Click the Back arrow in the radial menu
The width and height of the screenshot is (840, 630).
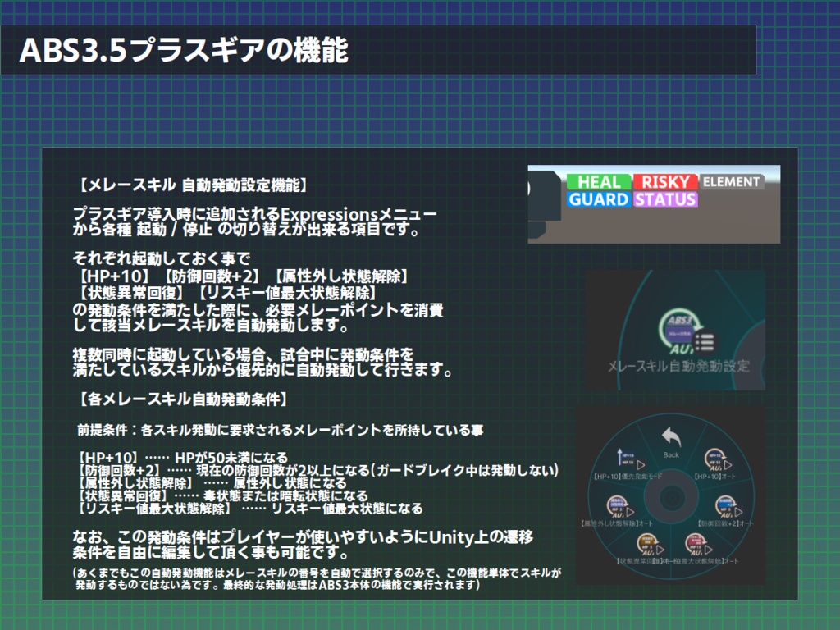(671, 438)
